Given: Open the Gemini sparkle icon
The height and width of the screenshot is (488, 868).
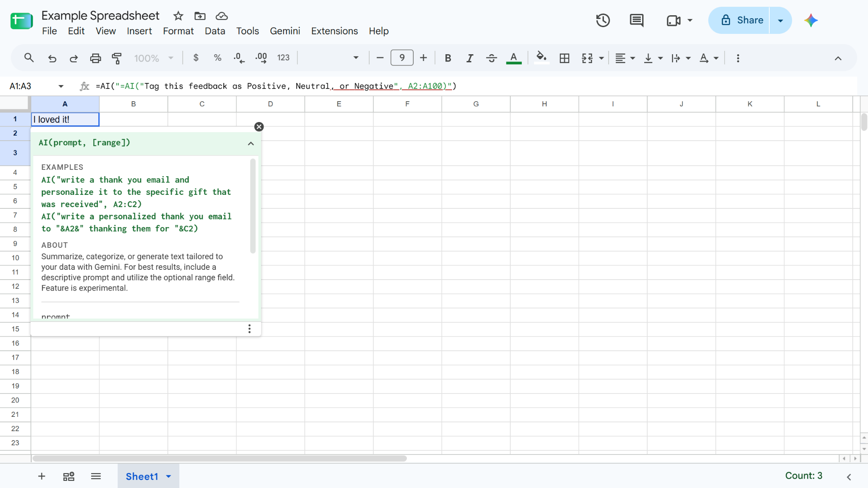Looking at the screenshot, I should pos(811,20).
